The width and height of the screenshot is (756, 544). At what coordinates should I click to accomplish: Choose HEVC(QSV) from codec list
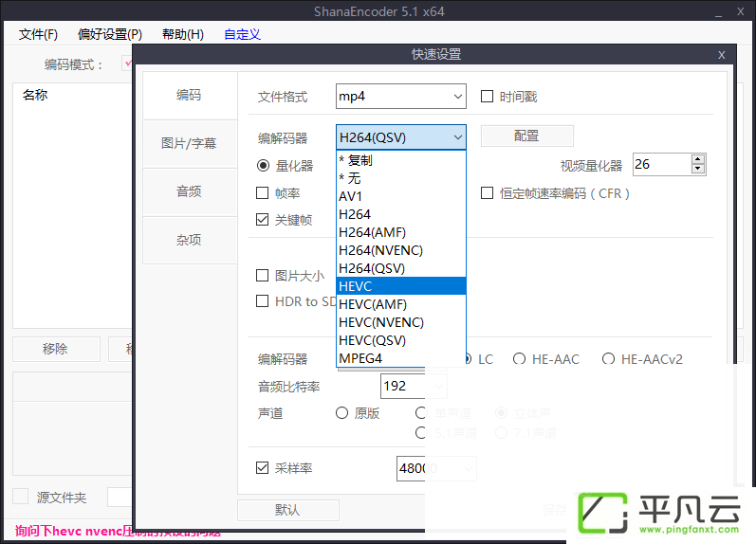pos(400,340)
